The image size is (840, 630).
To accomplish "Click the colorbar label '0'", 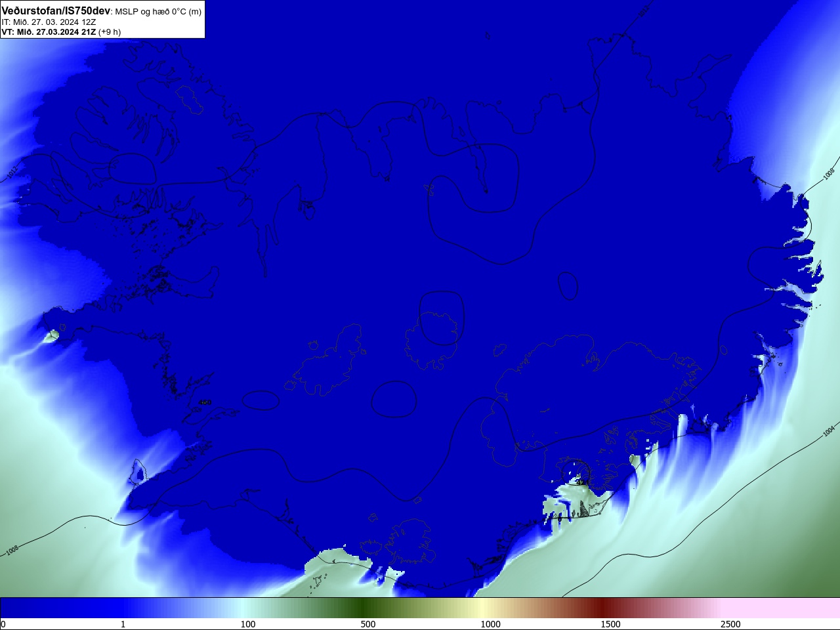I will pyautogui.click(x=3, y=624).
